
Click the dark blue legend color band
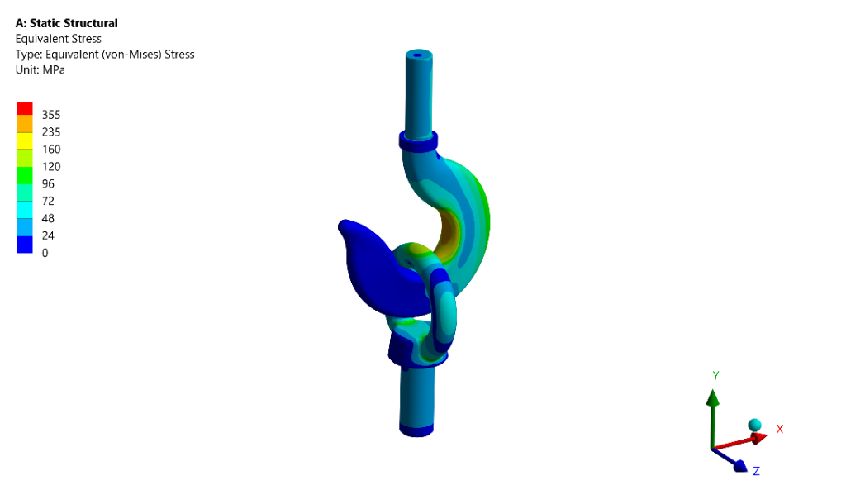[x=25, y=245]
